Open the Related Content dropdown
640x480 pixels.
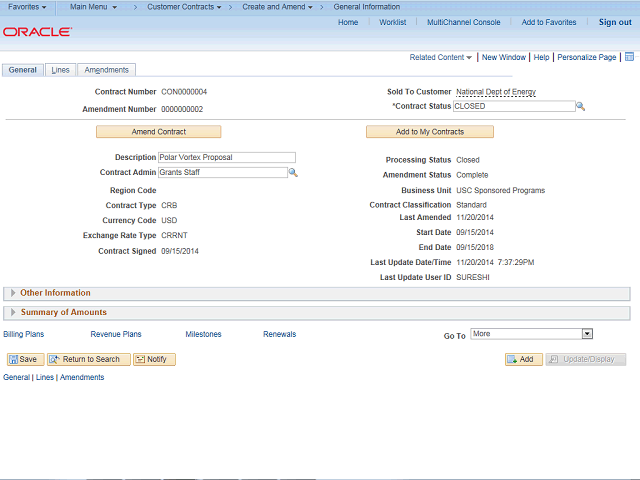tap(440, 57)
